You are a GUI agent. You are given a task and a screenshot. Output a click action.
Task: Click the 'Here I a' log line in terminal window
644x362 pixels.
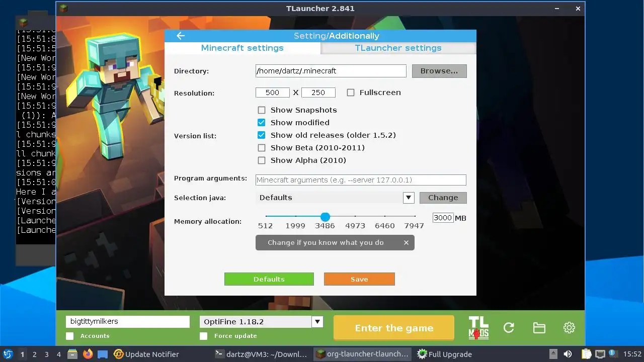click(36, 192)
